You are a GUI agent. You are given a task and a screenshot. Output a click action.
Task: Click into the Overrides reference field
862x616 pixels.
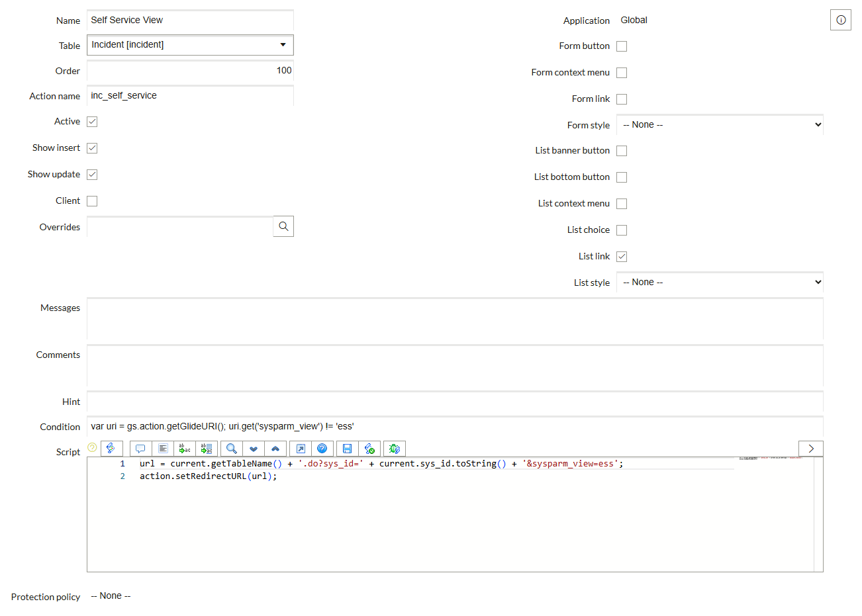[x=179, y=226]
